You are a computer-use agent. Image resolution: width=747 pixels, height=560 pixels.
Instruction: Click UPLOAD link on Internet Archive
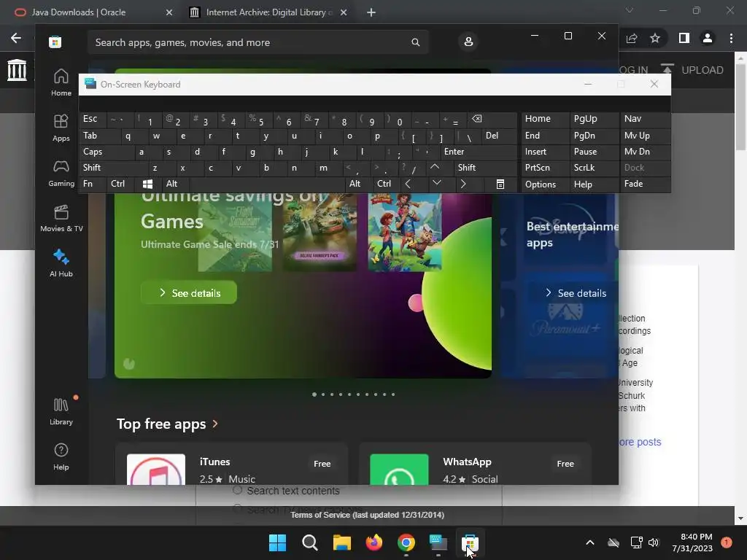(x=692, y=70)
